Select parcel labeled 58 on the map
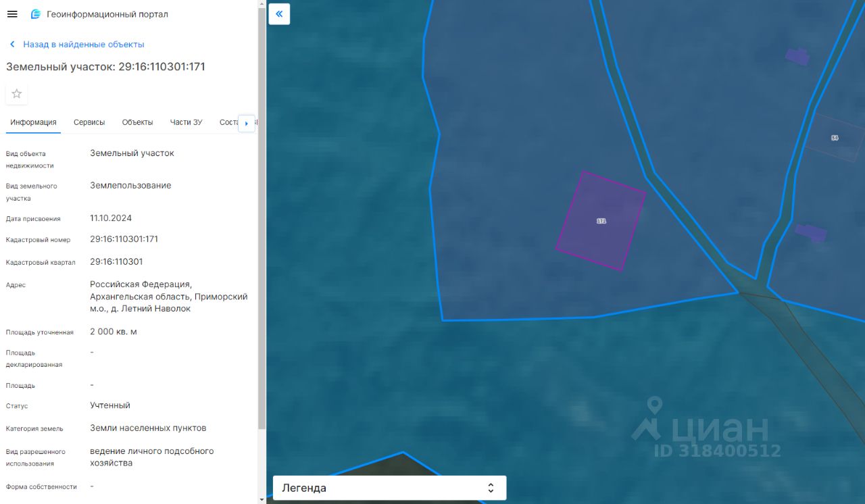This screenshot has width=865, height=504. [835, 138]
